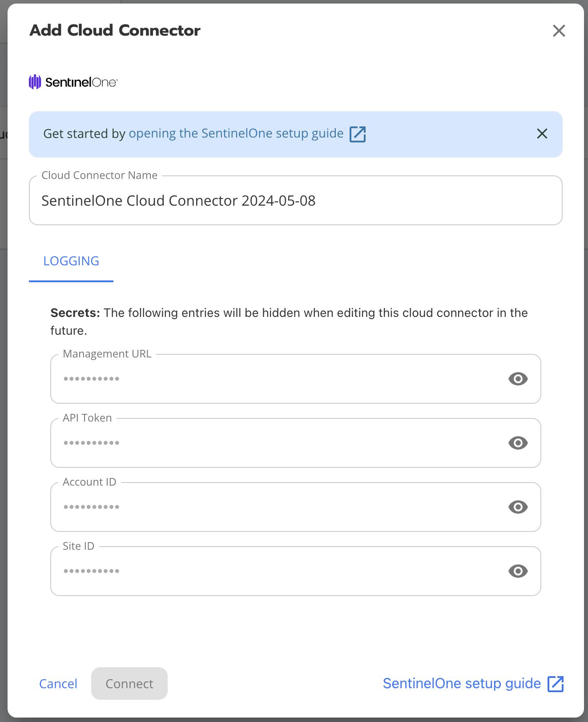Screen dimensions: 588x722
Task: Close the Add Cloud Connector dialog
Action: [x=559, y=31]
